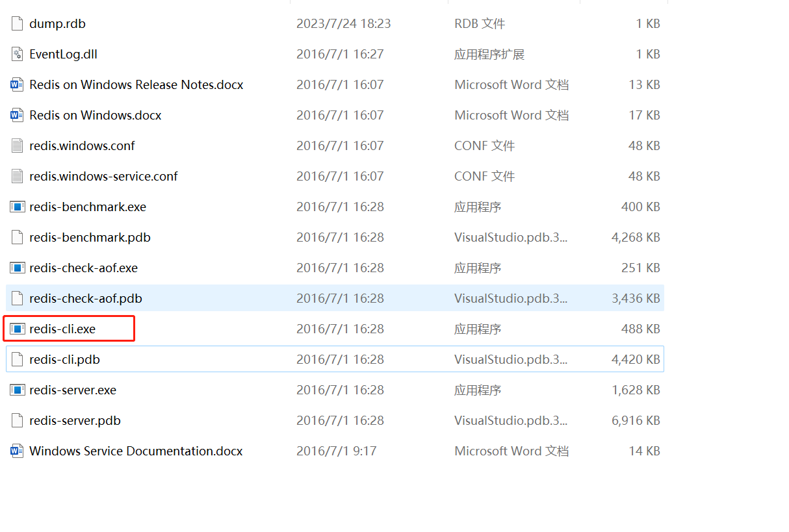Click the redis-benchmark.pdb file icon
The height and width of the screenshot is (532, 789).
pyautogui.click(x=18, y=237)
